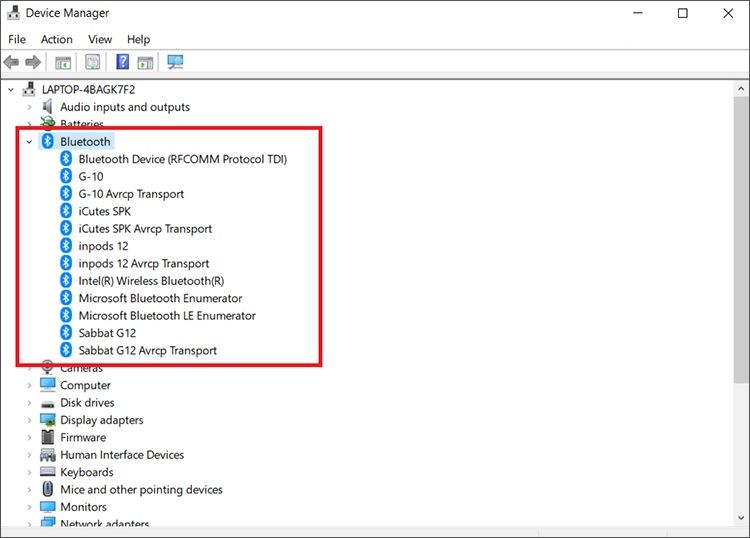The width and height of the screenshot is (750, 538).
Task: Select the LAPTOP-4BAGK7F2 label
Action: [88, 89]
